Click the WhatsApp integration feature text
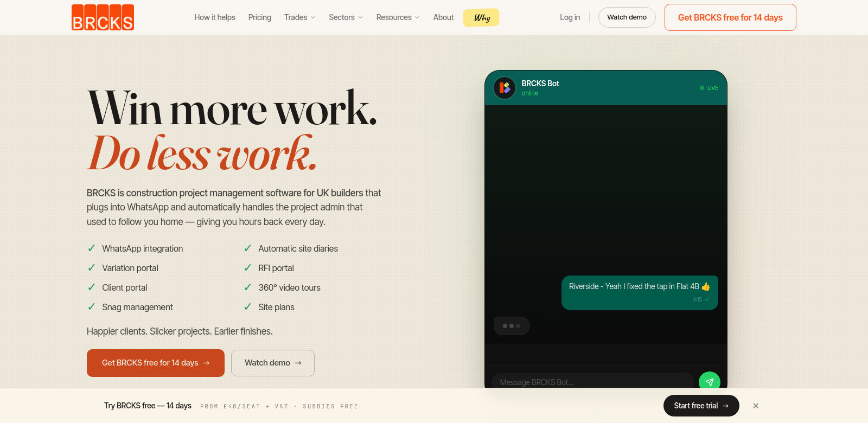Viewport: 868px width, 423px height. [143, 248]
